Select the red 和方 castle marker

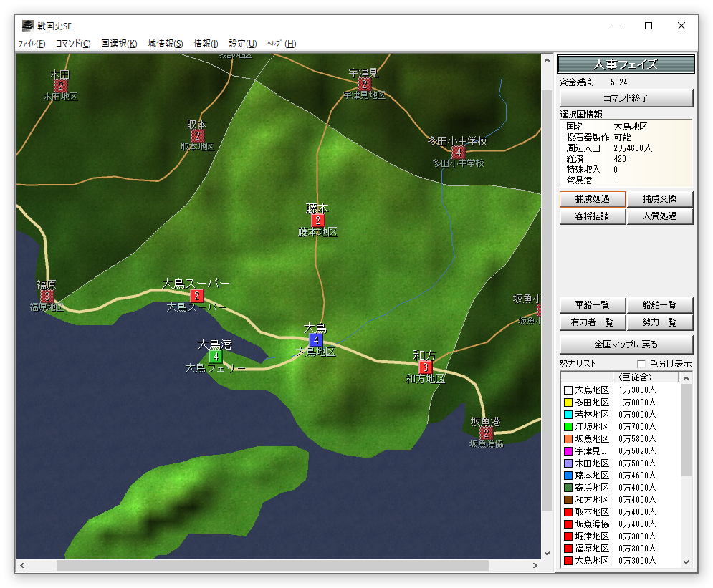tap(425, 367)
